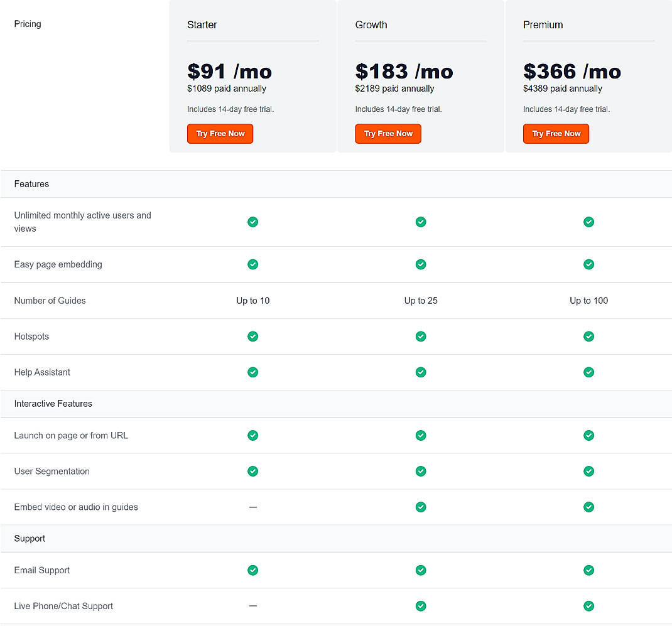Viewport: 672px width, 626px height.
Task: Select the Interactive Features section header
Action: pos(53,404)
